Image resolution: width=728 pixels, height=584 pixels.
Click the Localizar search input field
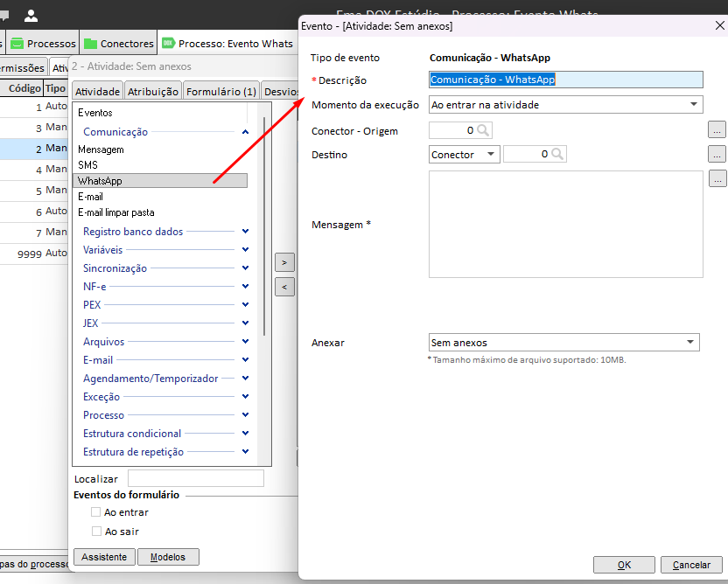coord(195,478)
